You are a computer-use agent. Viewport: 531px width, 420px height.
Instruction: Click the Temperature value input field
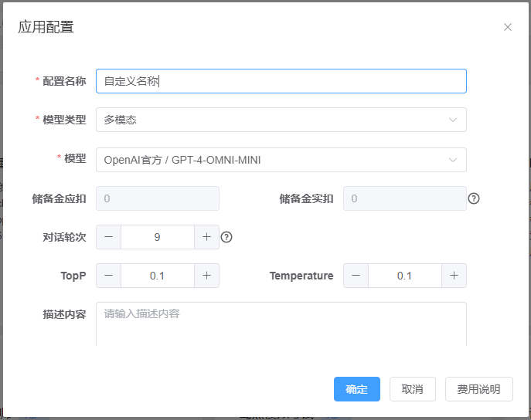pyautogui.click(x=404, y=276)
